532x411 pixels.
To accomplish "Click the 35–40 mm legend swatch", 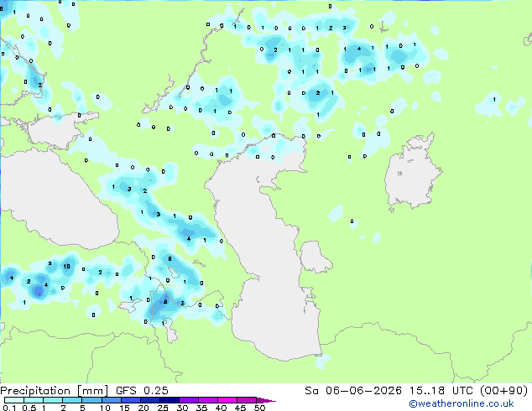I will 207,400.
